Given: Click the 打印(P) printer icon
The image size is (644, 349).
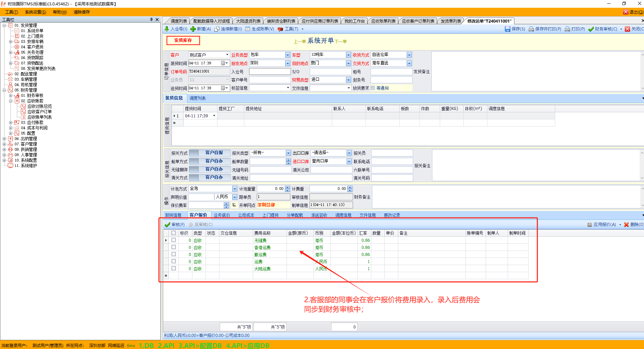Looking at the screenshot, I should [x=567, y=29].
